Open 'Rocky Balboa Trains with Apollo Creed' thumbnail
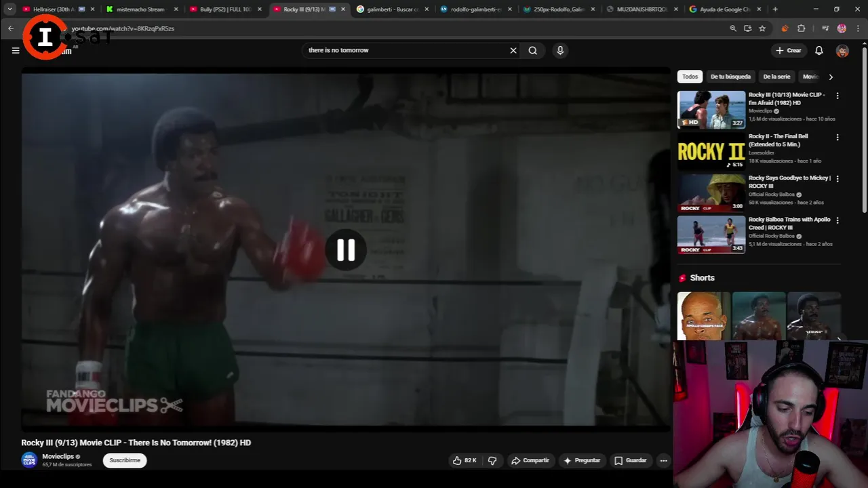The height and width of the screenshot is (488, 868). click(711, 235)
